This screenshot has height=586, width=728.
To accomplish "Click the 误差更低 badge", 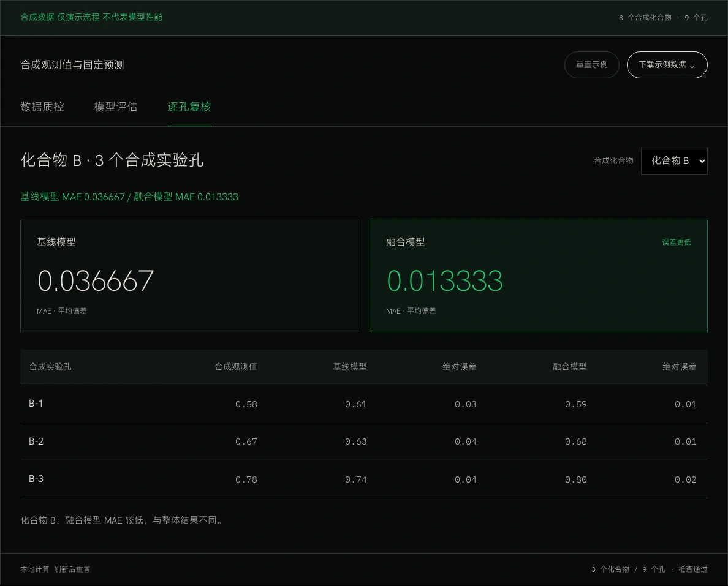I will (677, 242).
